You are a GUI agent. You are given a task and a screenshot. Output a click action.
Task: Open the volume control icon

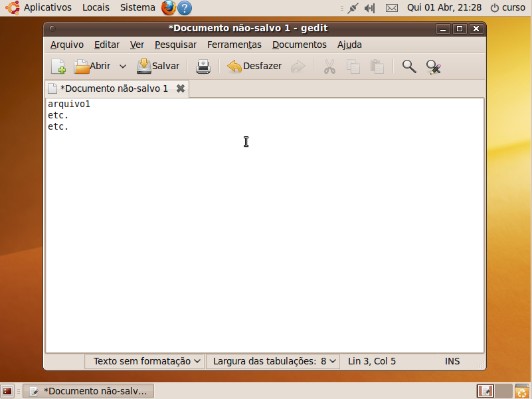coord(369,8)
